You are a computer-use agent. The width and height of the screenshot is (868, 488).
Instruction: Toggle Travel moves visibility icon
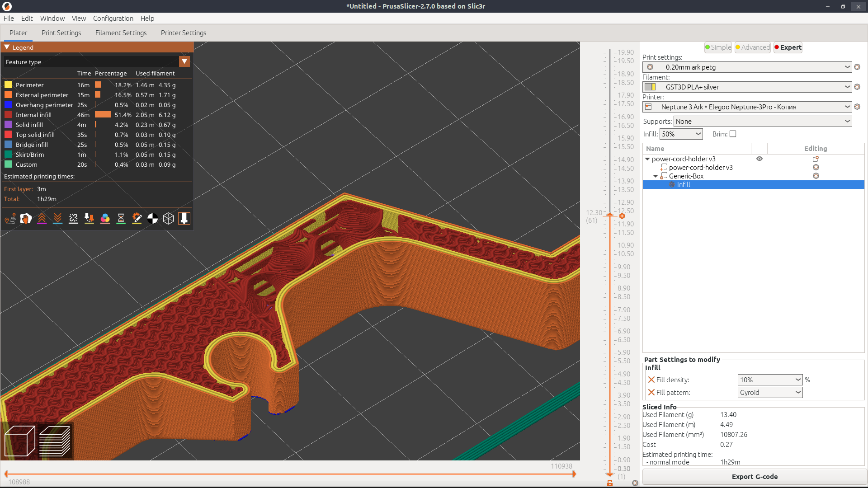pyautogui.click(x=10, y=219)
